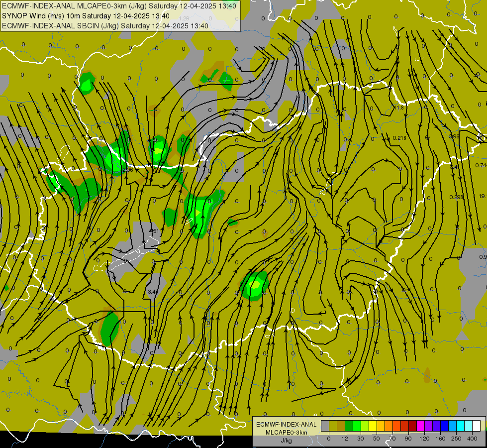
Task: Select the 90 tick label under the scale
Action: (x=408, y=439)
